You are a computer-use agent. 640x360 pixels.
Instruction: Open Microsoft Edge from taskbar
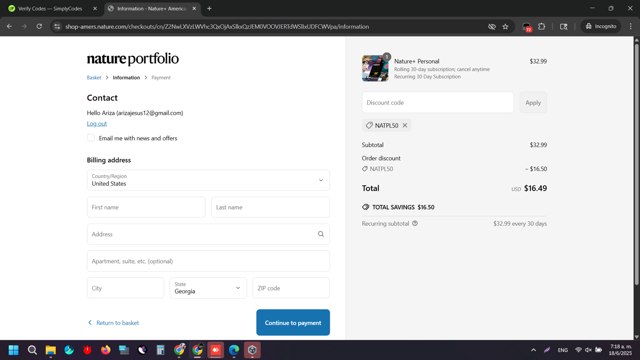click(x=234, y=350)
